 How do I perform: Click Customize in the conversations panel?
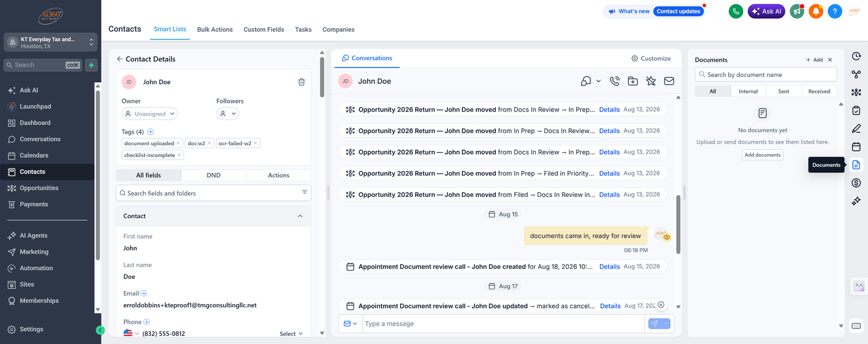pos(651,58)
